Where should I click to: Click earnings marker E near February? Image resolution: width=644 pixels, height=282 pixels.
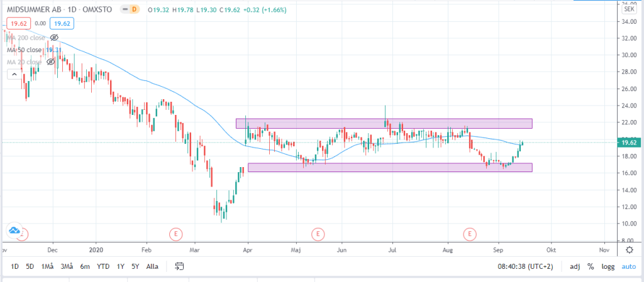coord(176,234)
